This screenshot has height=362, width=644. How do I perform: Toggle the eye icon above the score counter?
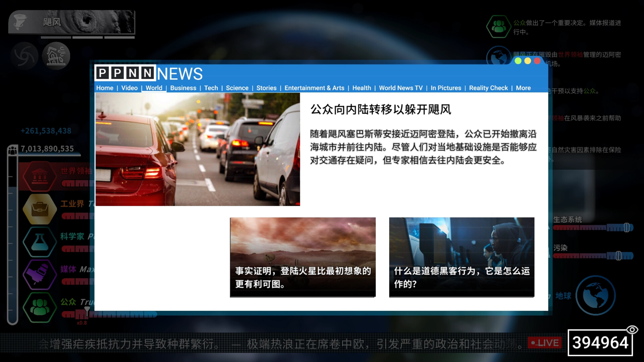pos(632,329)
